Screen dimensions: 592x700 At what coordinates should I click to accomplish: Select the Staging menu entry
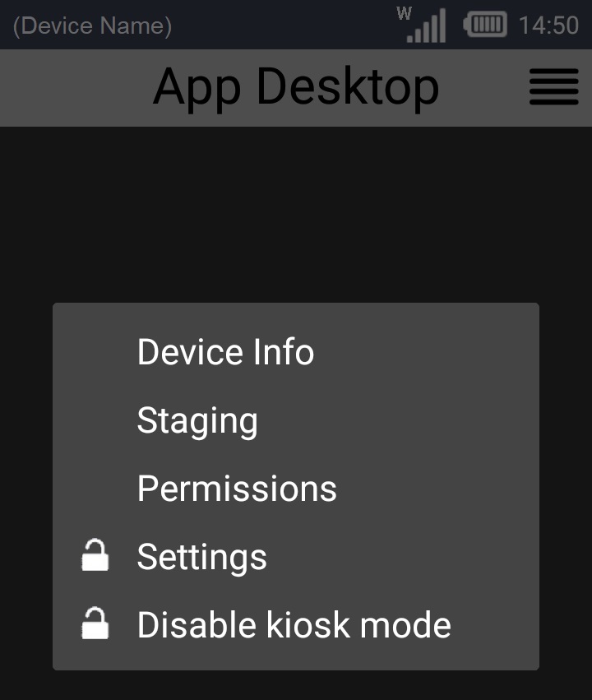point(197,420)
